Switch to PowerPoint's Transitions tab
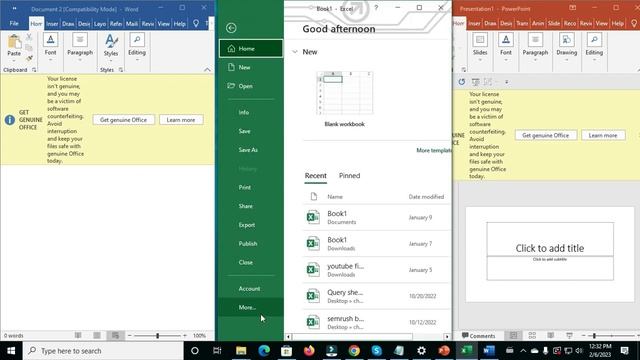The height and width of the screenshot is (360, 640). 522,24
